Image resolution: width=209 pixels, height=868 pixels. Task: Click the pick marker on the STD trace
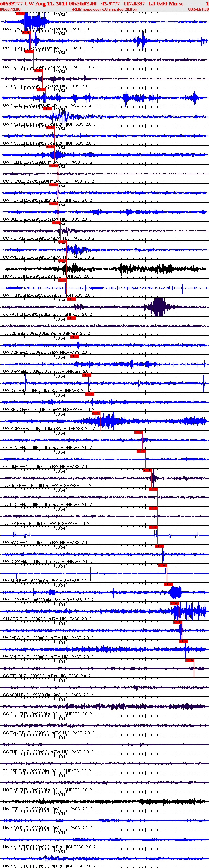[x=189, y=660]
